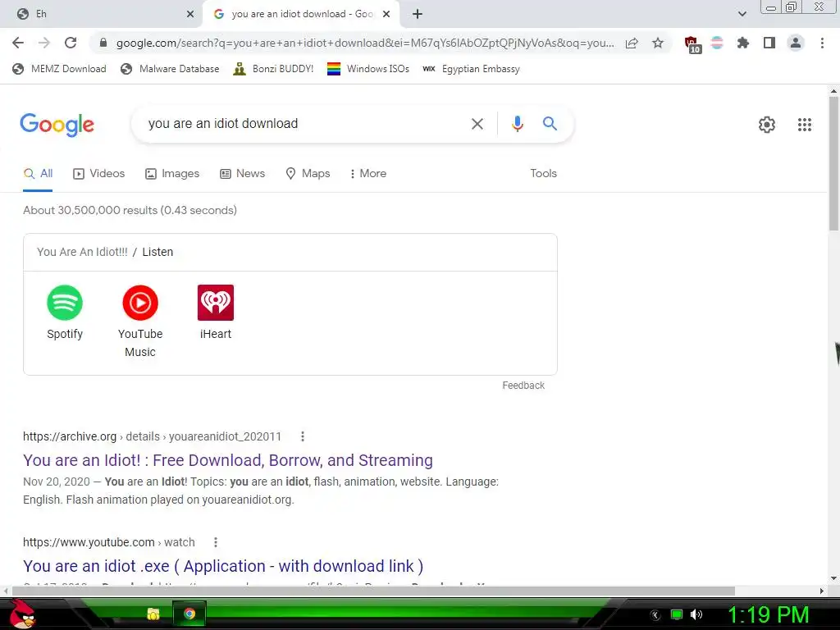
Task: Listen on iHeart
Action: 216,312
